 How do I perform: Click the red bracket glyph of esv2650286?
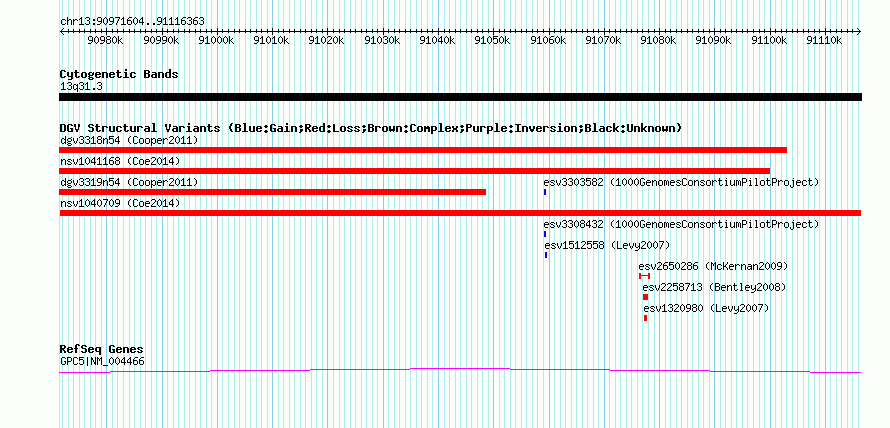(644, 276)
